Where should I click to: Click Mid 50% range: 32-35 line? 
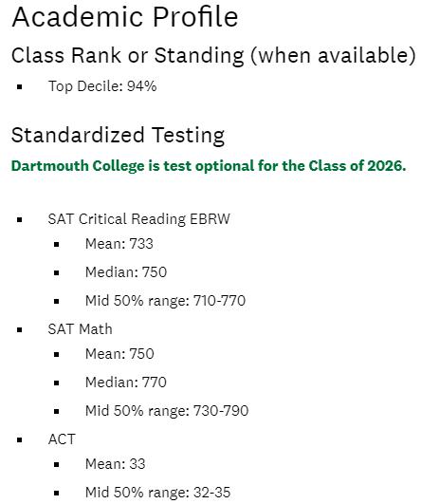tap(157, 493)
